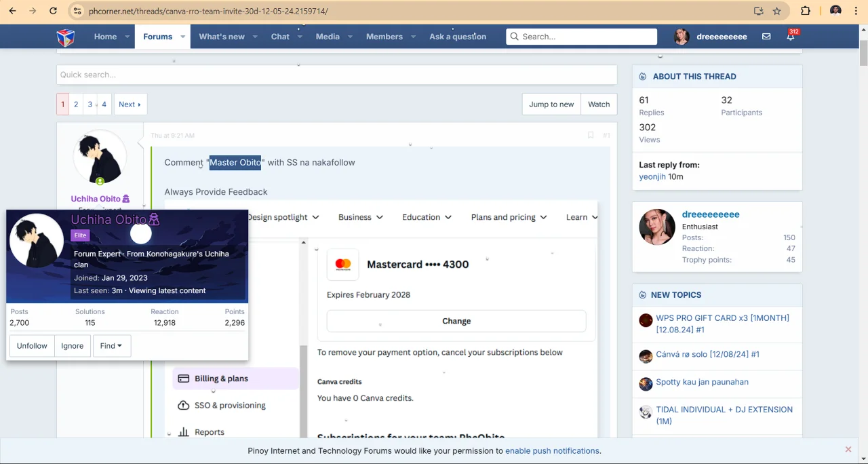The image size is (868, 464).
Task: Open the Chrome three-dot menu
Action: (856, 11)
